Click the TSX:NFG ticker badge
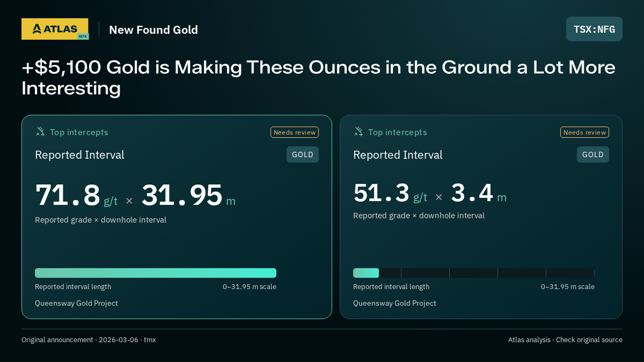The image size is (644, 362). tap(594, 29)
